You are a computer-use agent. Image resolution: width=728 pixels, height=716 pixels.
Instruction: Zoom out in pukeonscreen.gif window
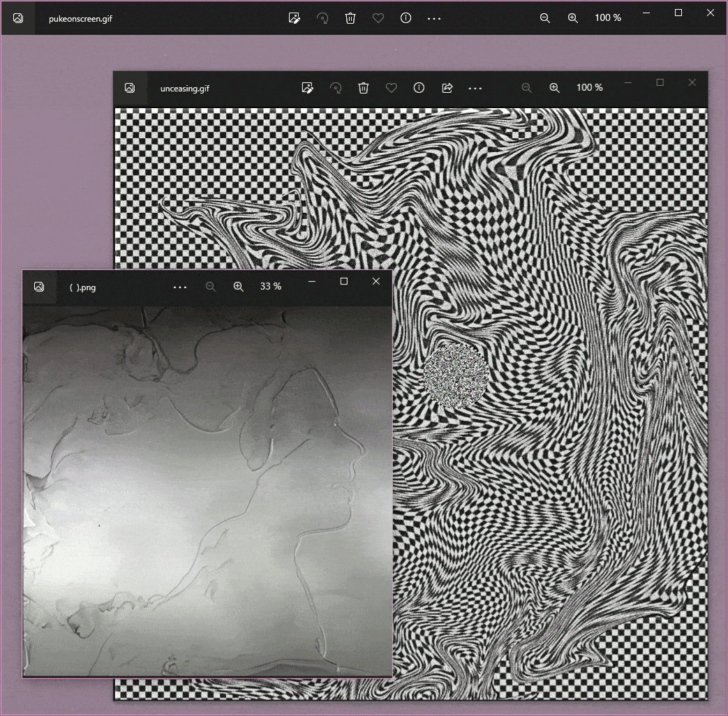pyautogui.click(x=545, y=18)
